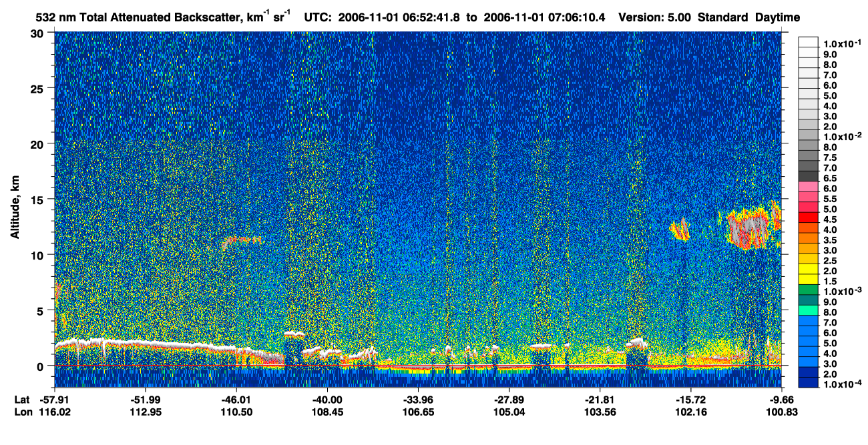The width and height of the screenshot is (868, 445).
Task: Click latitude value -33.96
Action: [x=418, y=400]
